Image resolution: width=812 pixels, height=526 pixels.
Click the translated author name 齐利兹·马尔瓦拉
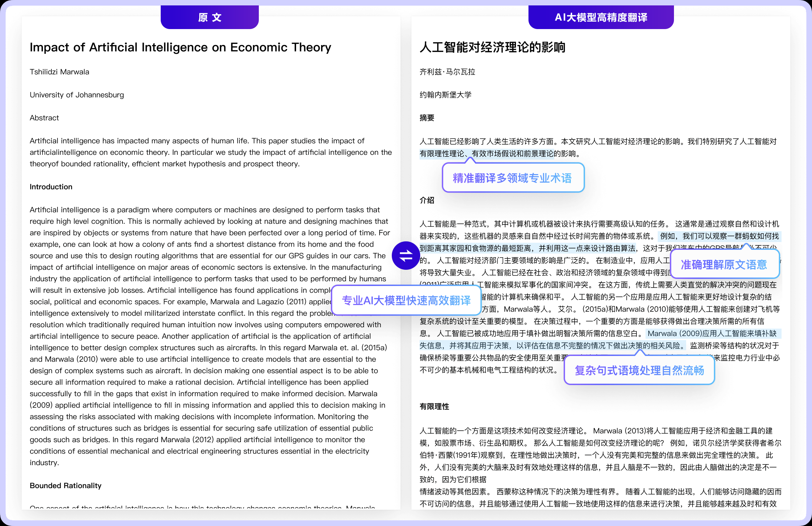[x=447, y=72]
